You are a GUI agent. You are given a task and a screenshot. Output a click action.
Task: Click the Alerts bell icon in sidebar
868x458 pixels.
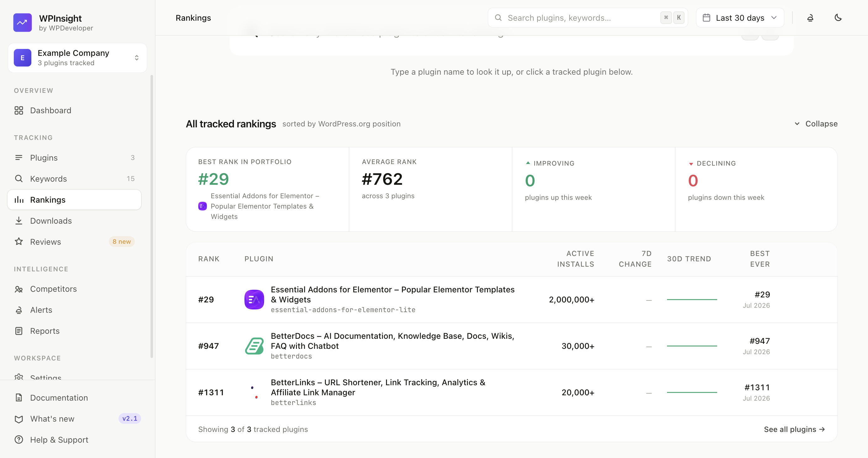19,310
